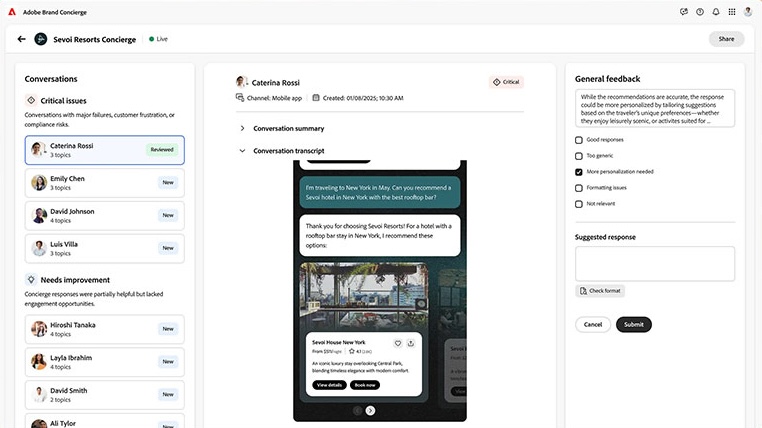Click the Created: 01/08/2025 timestamp text
This screenshot has height=428, width=762.
click(x=363, y=98)
